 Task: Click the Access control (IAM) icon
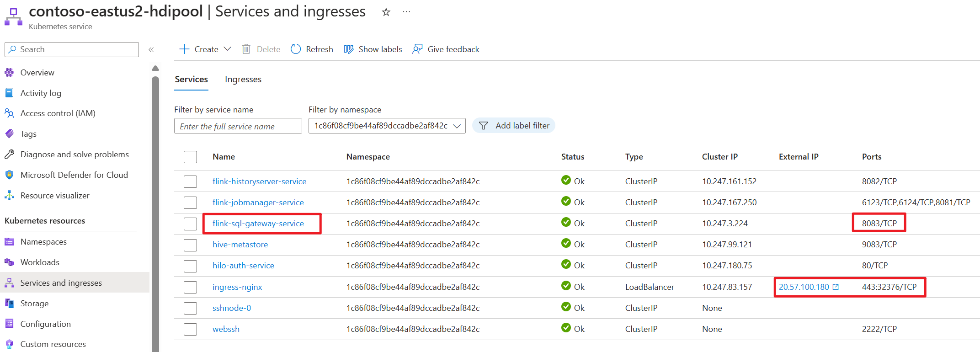coord(9,113)
